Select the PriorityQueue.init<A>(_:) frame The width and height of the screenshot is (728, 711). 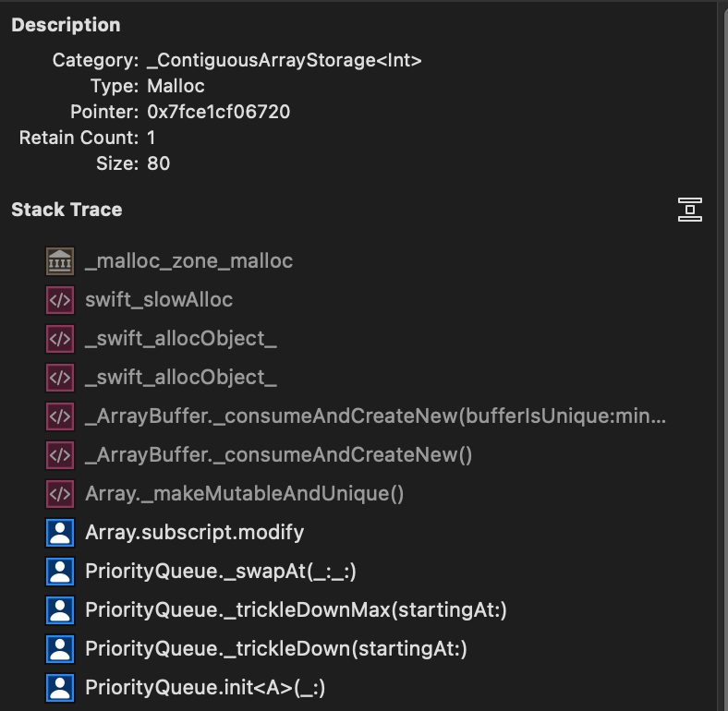pos(205,687)
